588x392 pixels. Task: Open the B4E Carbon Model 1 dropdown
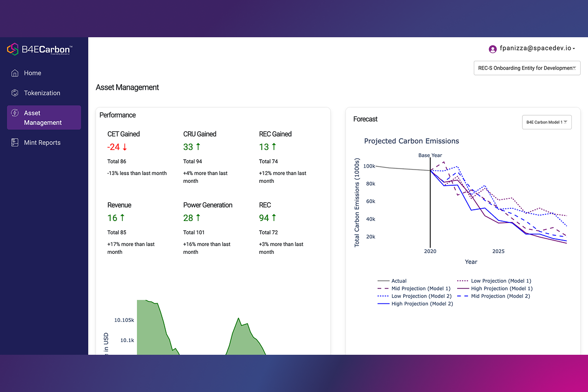pos(547,122)
